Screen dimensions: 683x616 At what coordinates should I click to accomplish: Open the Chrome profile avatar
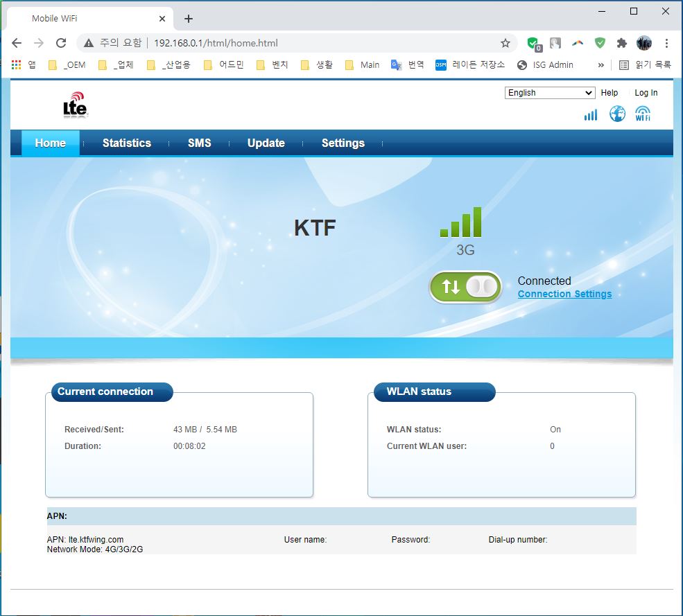[x=644, y=43]
